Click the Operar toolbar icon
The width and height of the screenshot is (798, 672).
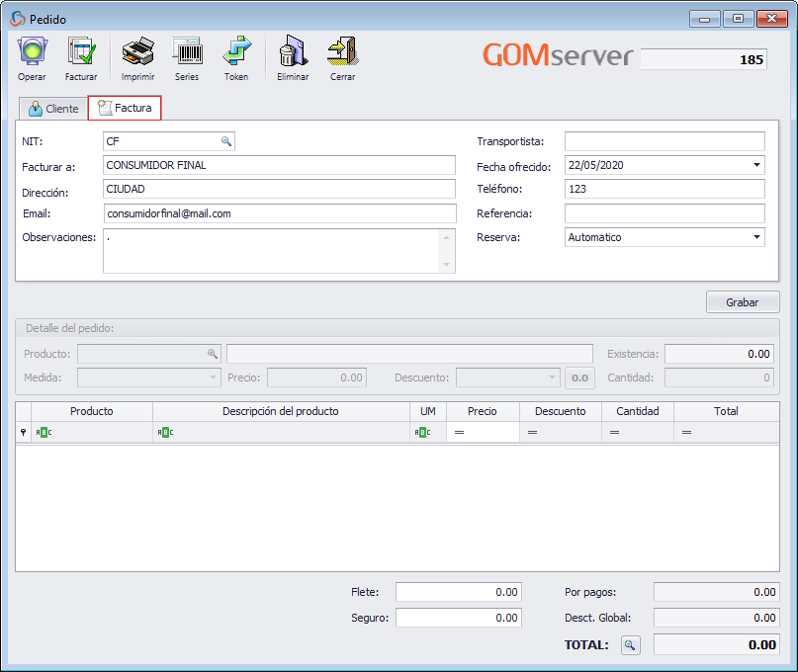pos(32,53)
